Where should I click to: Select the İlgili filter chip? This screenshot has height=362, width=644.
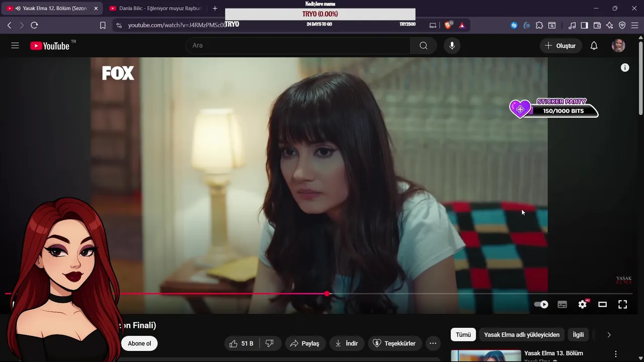[579, 335]
